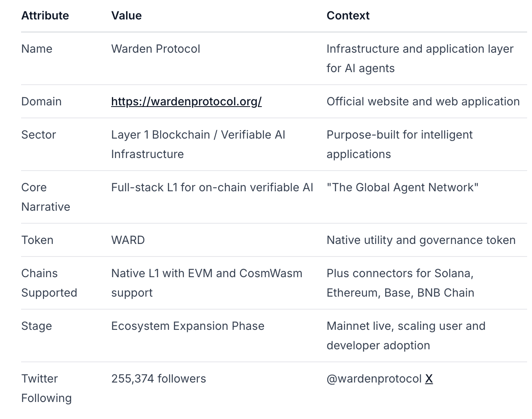The height and width of the screenshot is (419, 532).
Task: Select the 255,374 followers text
Action: pos(159,378)
